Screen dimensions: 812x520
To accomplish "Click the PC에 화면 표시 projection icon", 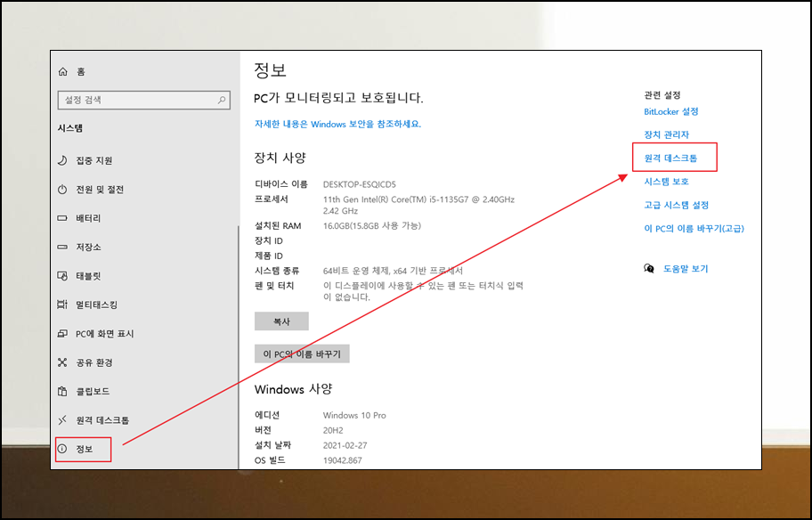I will [x=62, y=334].
